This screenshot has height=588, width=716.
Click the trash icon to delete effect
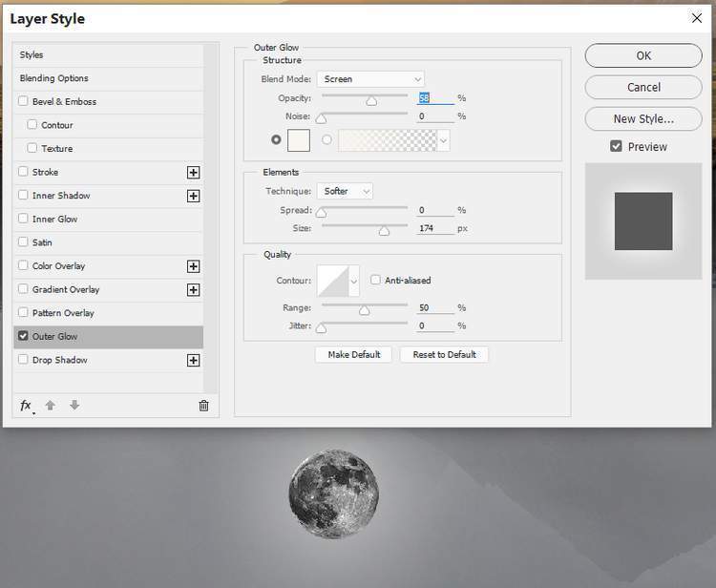[203, 406]
